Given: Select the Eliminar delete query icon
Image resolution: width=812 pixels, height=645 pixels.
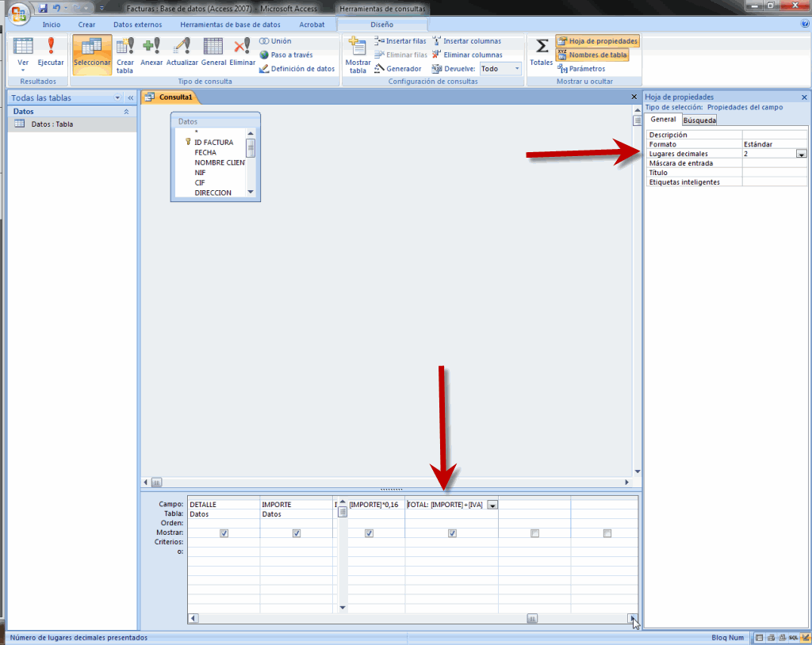Looking at the screenshot, I should (242, 52).
